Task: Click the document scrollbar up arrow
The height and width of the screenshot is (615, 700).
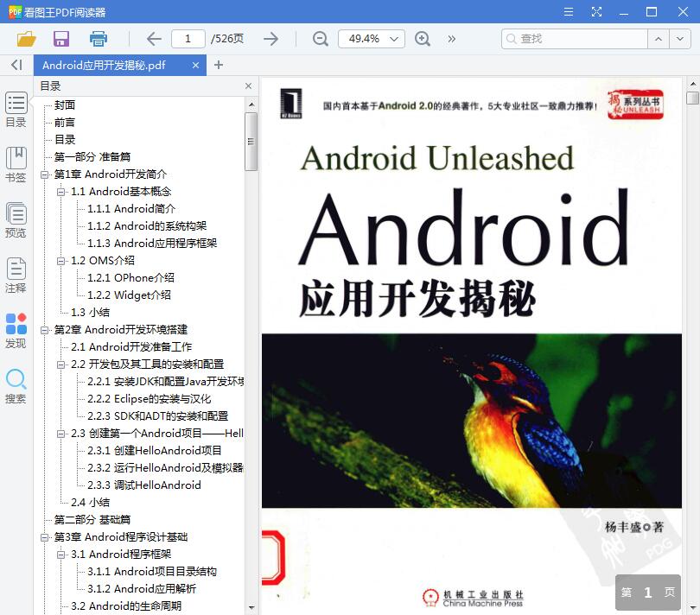Action: [x=692, y=84]
